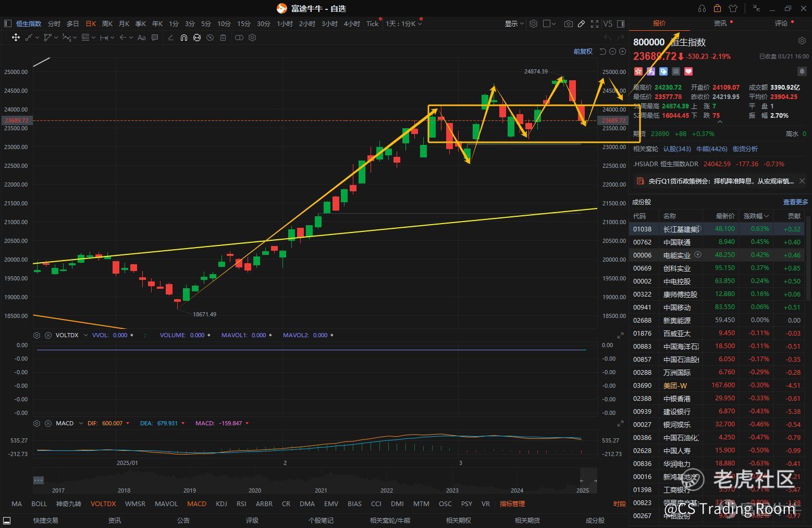Zoom out chart with minus button

613,51
